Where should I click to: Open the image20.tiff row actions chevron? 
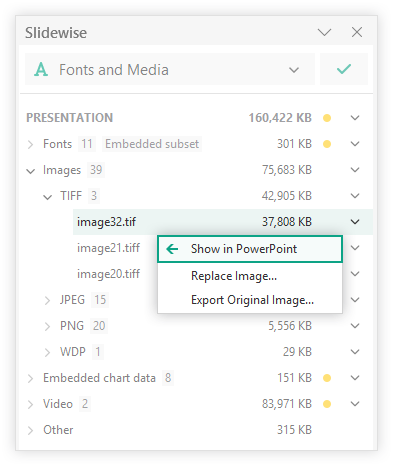click(355, 274)
